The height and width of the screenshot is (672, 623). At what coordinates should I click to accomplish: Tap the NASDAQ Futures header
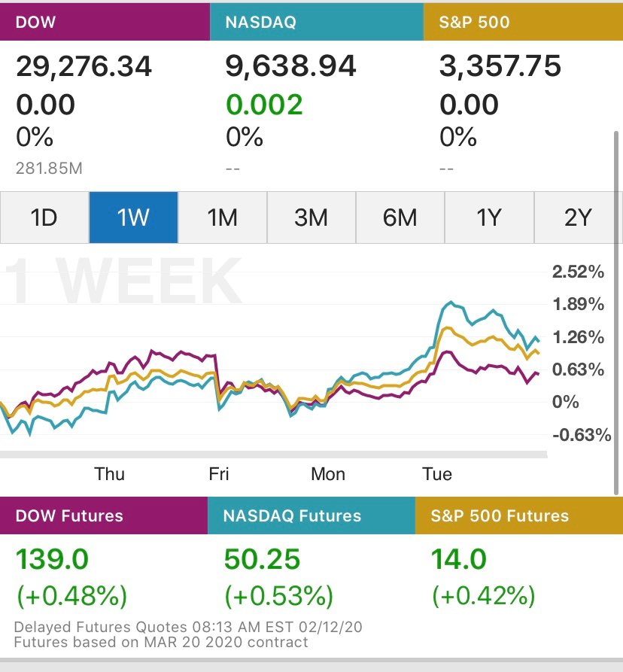click(311, 515)
